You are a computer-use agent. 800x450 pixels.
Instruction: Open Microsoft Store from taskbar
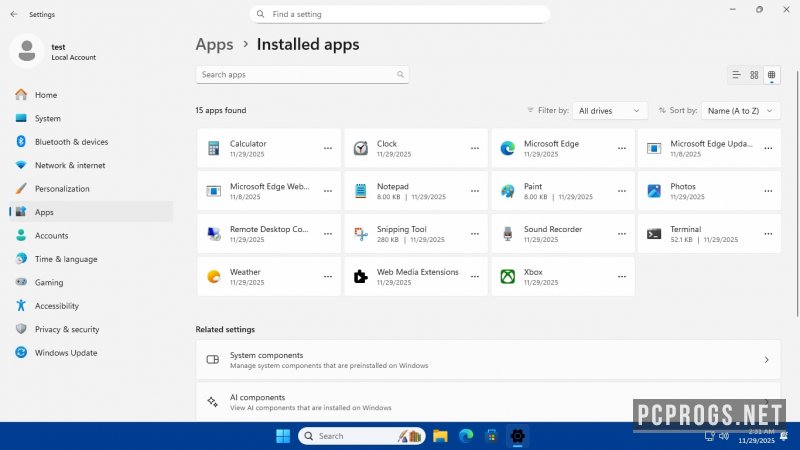coord(491,436)
